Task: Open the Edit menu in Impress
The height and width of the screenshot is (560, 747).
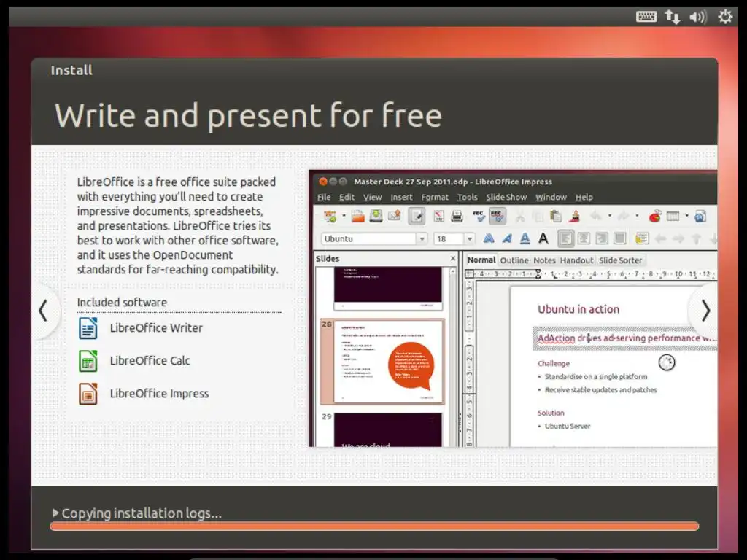Action: coord(347,197)
